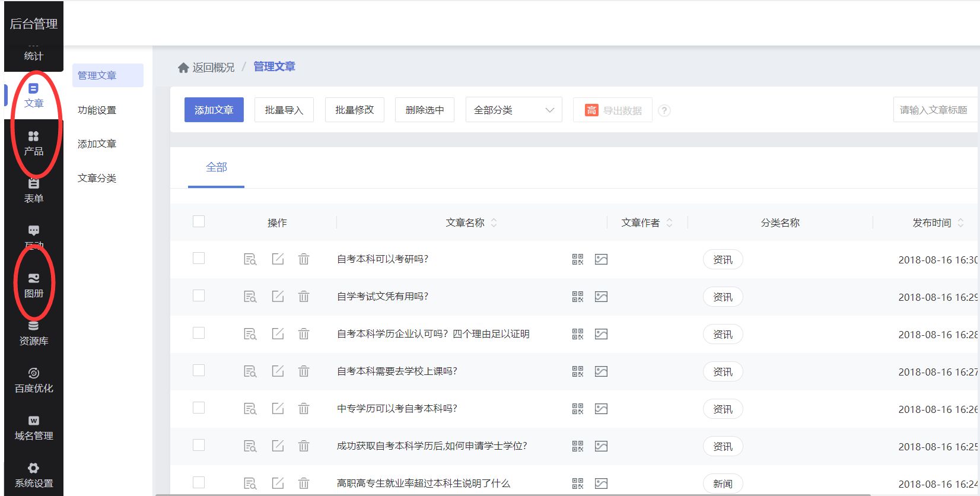The width and height of the screenshot is (980, 496).
Task: Click 资讯 tag for 自考本科需要去学校上课吗？
Action: tap(723, 372)
